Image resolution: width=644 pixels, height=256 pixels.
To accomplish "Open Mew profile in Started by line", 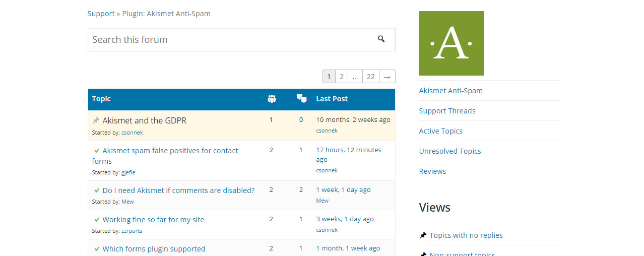I will click(127, 202).
